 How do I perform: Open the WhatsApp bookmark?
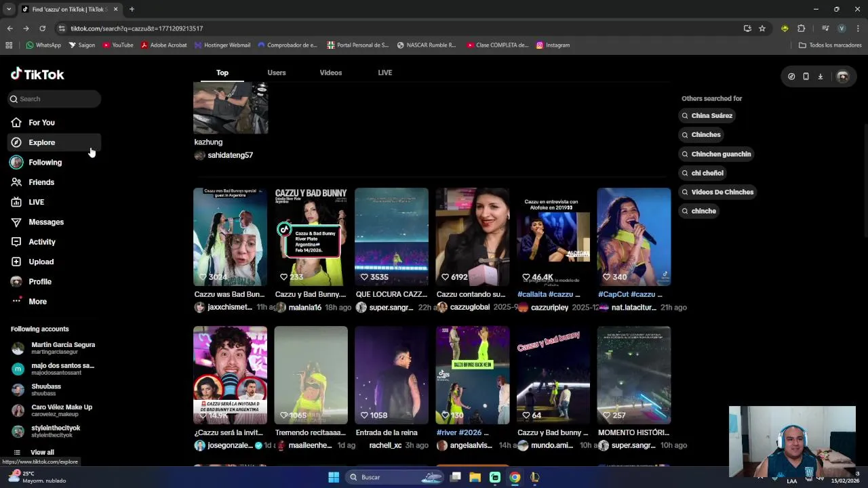(43, 45)
